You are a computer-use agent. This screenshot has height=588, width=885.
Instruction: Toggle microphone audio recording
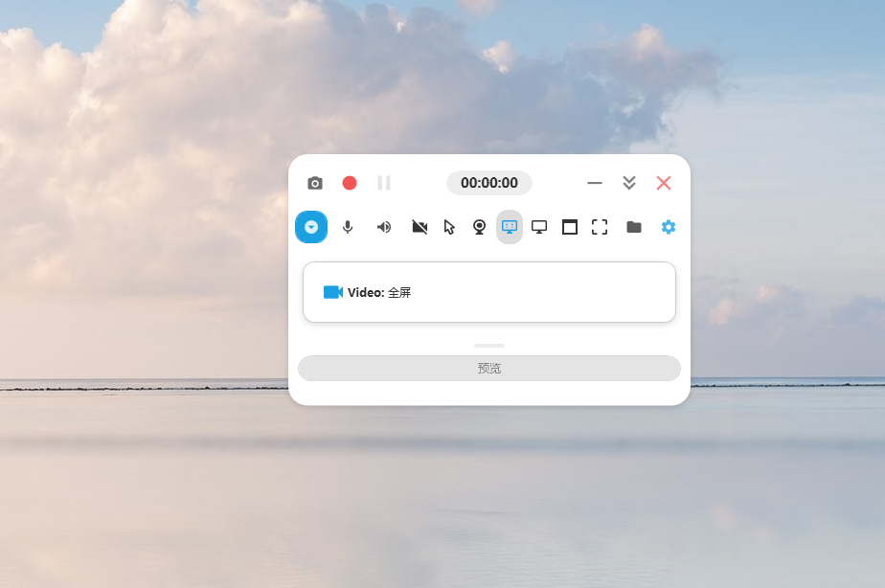348,227
